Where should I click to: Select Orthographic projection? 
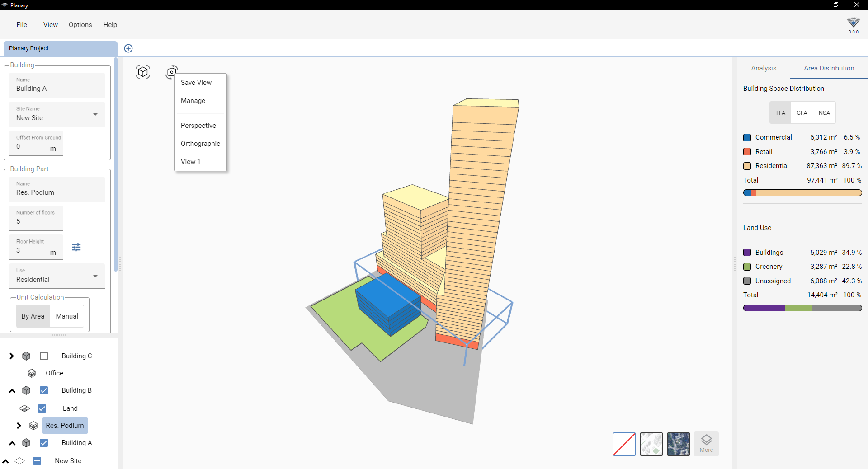pos(200,144)
